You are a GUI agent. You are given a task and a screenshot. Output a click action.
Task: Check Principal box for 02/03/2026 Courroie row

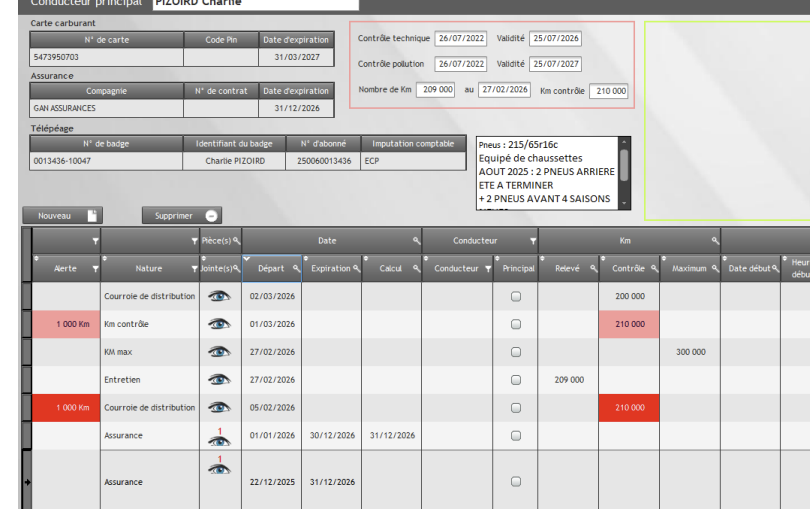[516, 296]
